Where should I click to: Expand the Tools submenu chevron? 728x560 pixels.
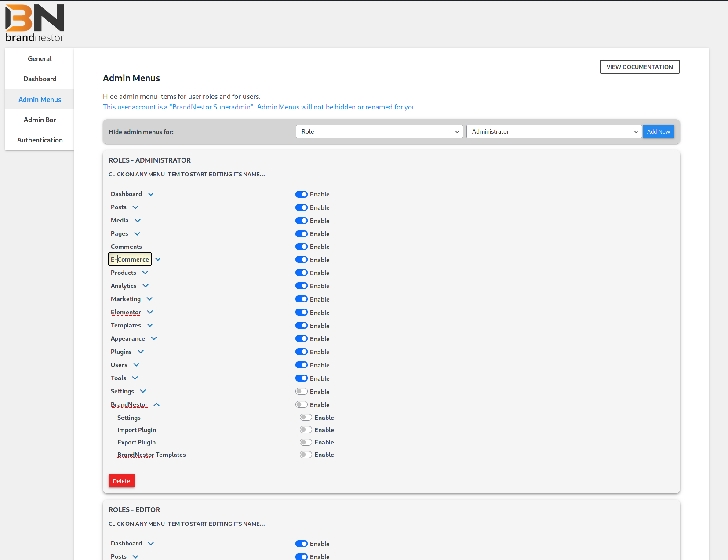tap(135, 378)
